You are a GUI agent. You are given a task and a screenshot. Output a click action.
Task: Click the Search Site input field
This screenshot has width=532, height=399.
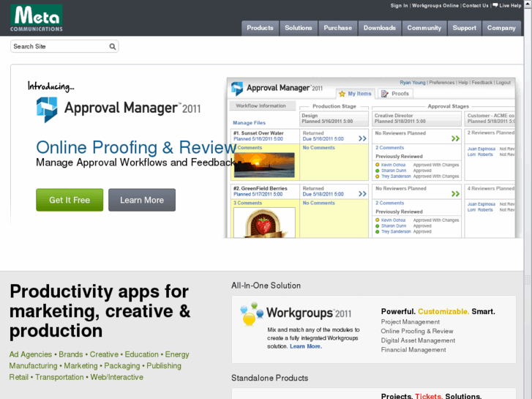pyautogui.click(x=64, y=47)
